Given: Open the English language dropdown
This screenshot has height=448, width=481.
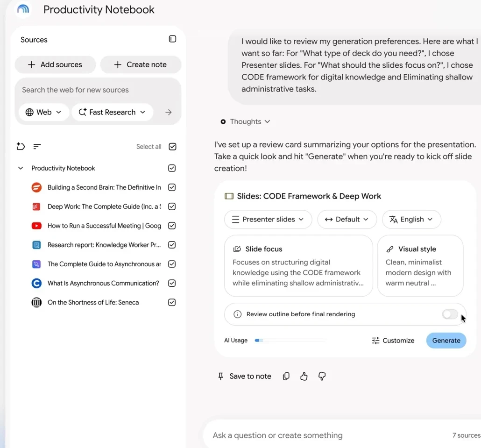Looking at the screenshot, I should tap(411, 220).
